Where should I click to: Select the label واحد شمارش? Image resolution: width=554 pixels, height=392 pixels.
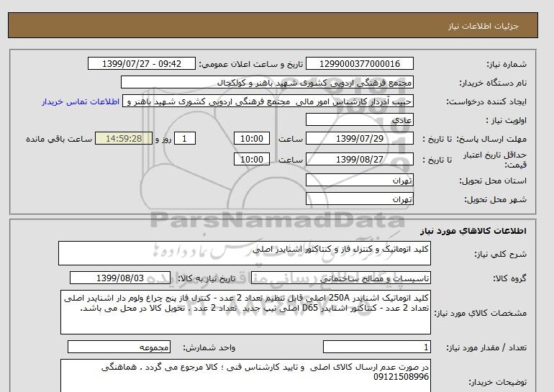[x=209, y=348]
